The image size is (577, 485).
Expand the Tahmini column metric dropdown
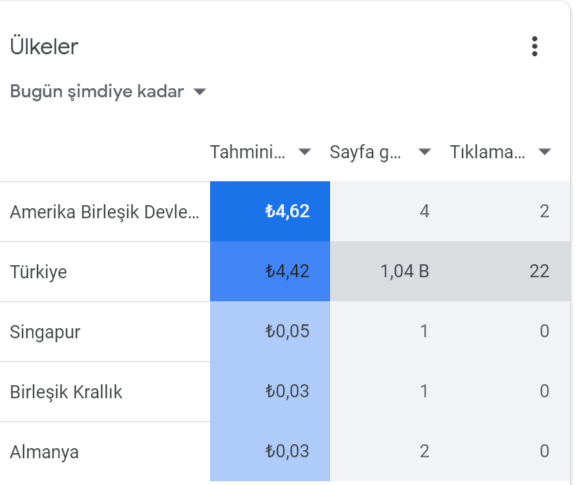click(305, 152)
